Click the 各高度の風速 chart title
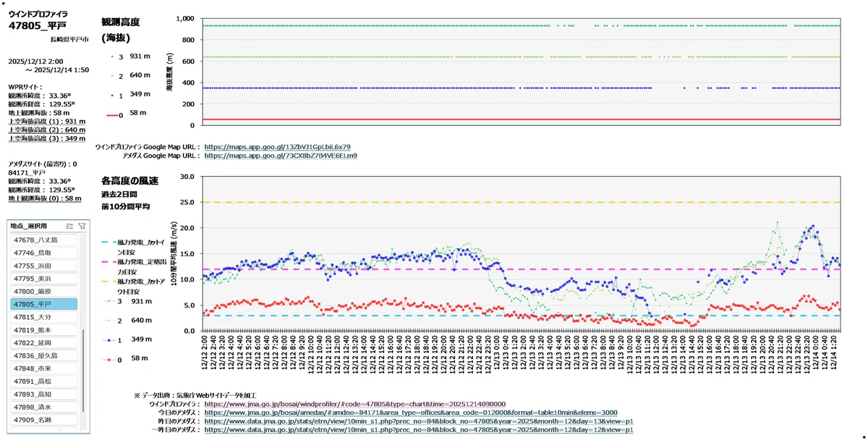The width and height of the screenshot is (868, 443). coord(129,180)
